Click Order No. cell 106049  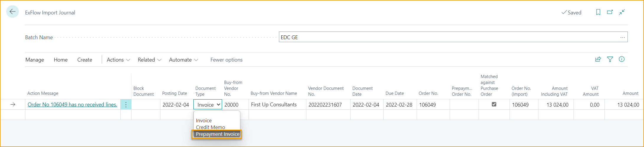(433, 105)
